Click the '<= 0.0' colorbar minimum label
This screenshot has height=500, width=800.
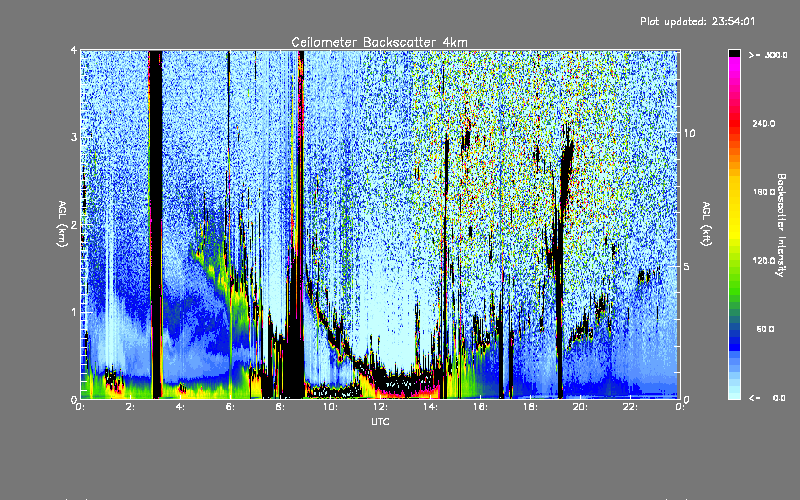click(x=767, y=398)
